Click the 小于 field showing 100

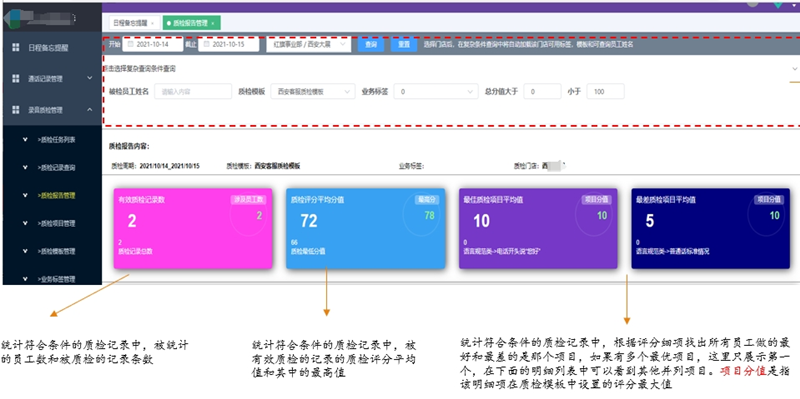(x=605, y=92)
